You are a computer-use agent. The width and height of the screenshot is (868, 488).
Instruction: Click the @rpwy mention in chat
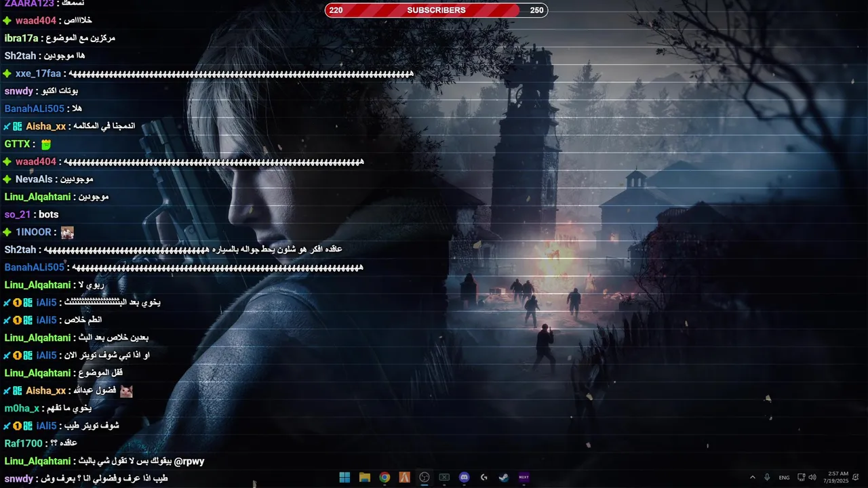click(x=189, y=461)
